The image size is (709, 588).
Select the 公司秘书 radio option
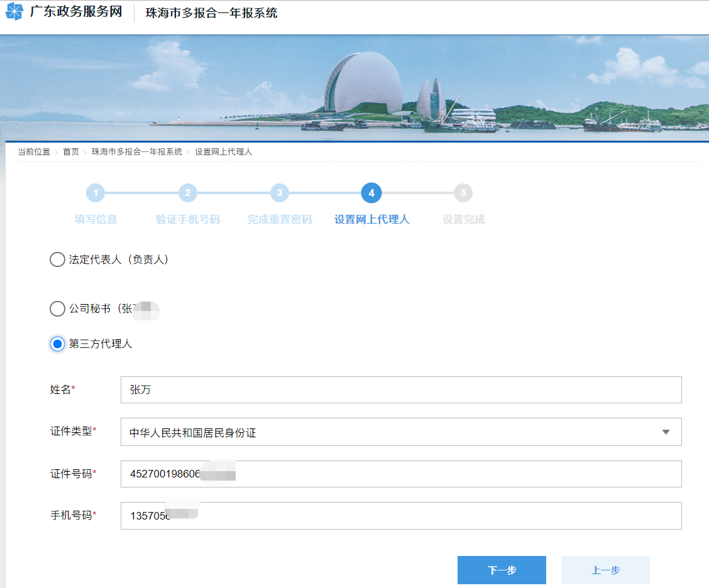(57, 308)
